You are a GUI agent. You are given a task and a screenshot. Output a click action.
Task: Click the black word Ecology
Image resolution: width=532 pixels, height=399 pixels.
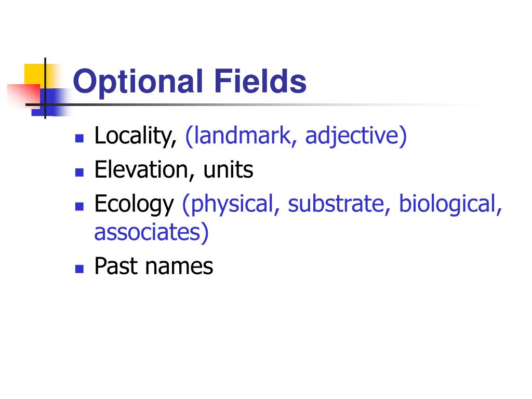134,205
